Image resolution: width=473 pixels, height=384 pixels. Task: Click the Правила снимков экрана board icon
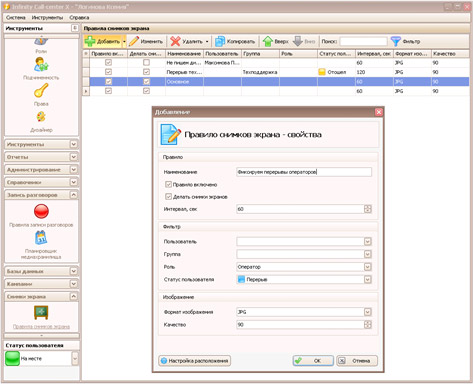pyautogui.click(x=41, y=312)
